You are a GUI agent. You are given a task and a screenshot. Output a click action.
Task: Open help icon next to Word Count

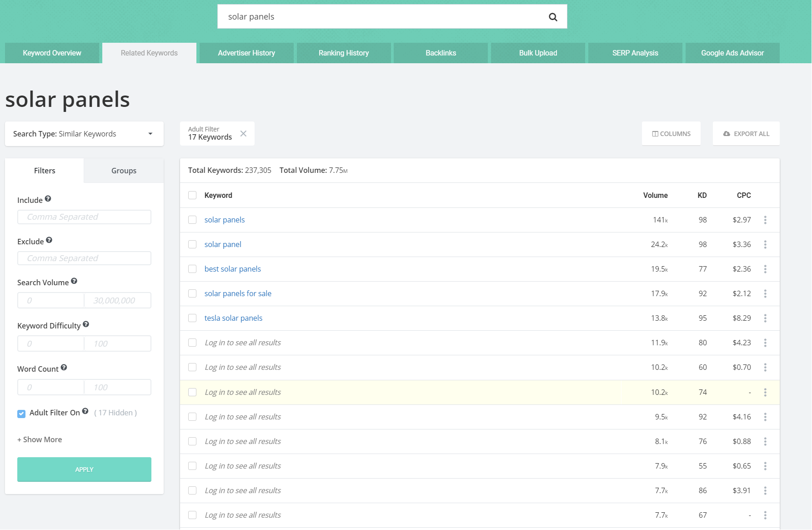tap(64, 368)
